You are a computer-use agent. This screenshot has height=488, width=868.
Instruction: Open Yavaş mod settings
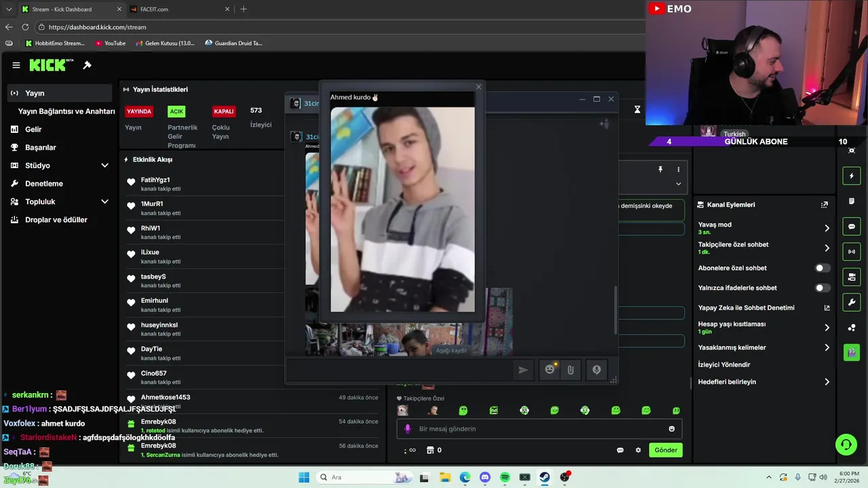[x=764, y=228]
